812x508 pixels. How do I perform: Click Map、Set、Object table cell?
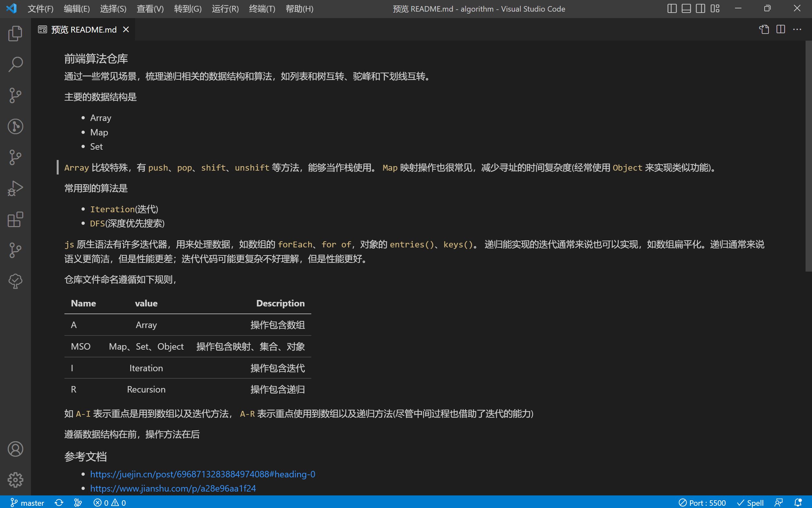[x=146, y=346]
